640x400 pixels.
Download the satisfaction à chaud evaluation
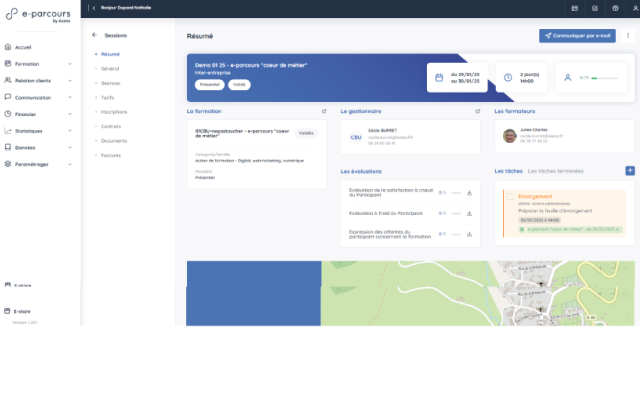(469, 192)
